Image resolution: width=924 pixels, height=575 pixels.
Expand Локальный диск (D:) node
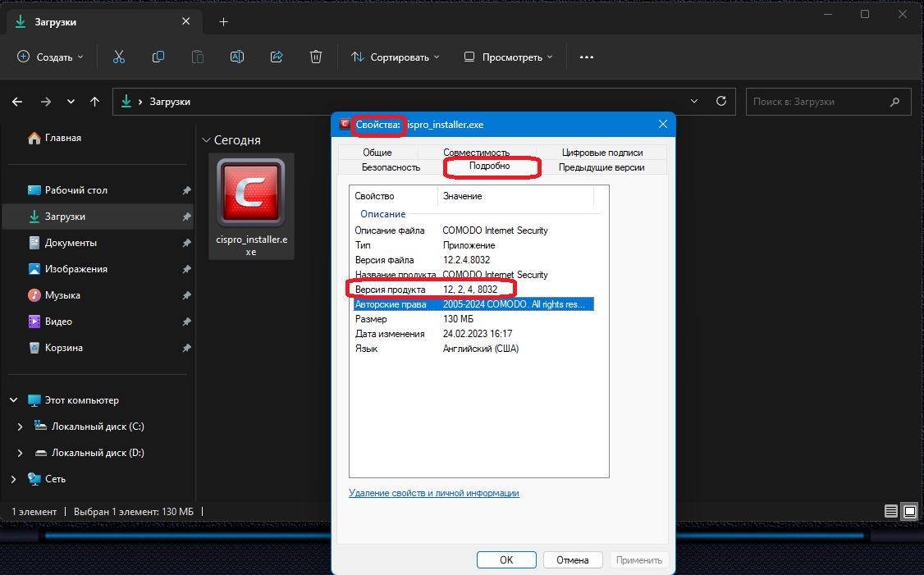coord(20,453)
